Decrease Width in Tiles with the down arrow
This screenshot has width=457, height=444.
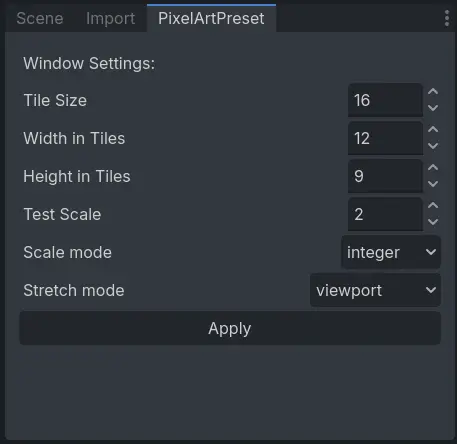point(433,146)
